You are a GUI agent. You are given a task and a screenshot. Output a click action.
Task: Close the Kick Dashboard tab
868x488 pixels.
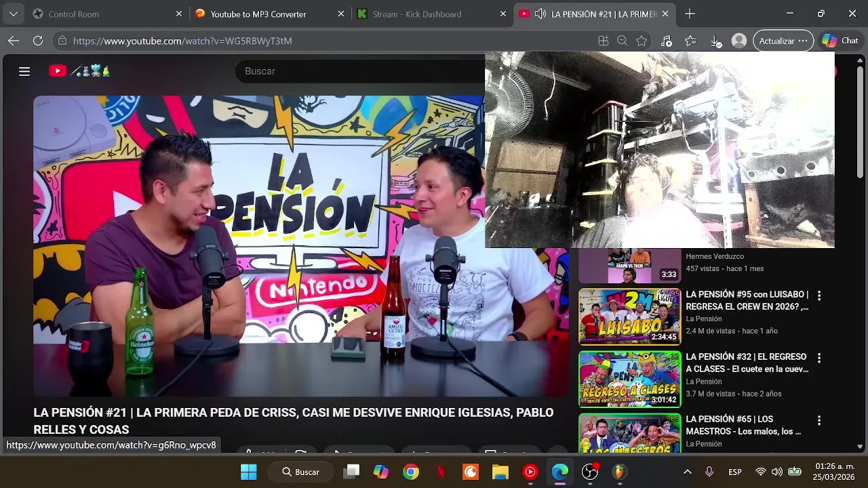[x=502, y=14]
